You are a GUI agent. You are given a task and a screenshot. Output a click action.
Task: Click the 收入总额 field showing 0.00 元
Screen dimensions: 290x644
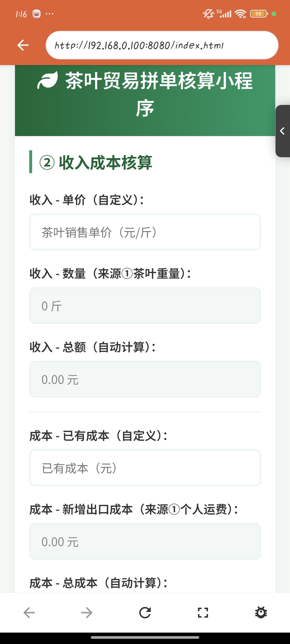[x=145, y=379]
